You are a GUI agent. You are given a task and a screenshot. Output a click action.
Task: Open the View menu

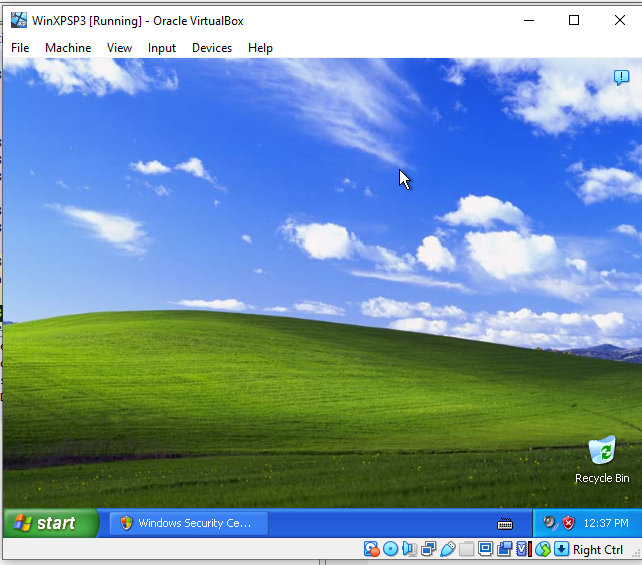pos(120,48)
